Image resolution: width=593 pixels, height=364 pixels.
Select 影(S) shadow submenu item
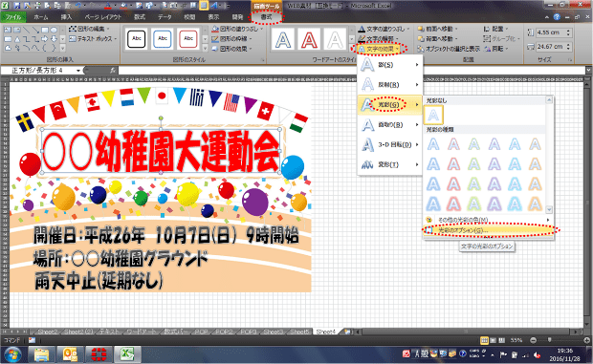click(x=390, y=65)
